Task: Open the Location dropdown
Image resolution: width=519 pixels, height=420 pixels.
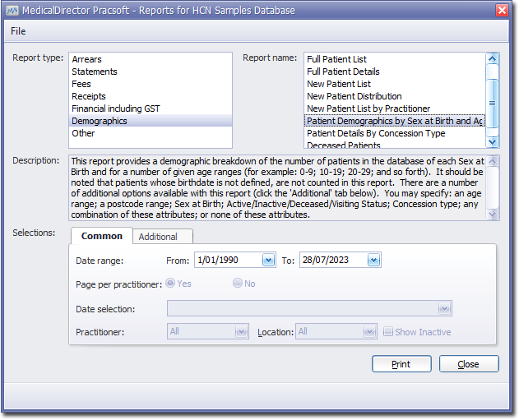Action: [x=369, y=331]
